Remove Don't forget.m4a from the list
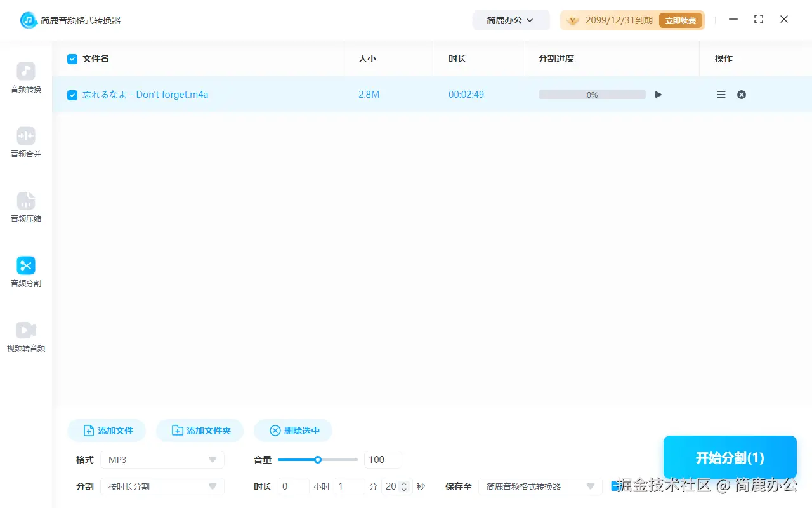The image size is (812, 508). tap(741, 94)
